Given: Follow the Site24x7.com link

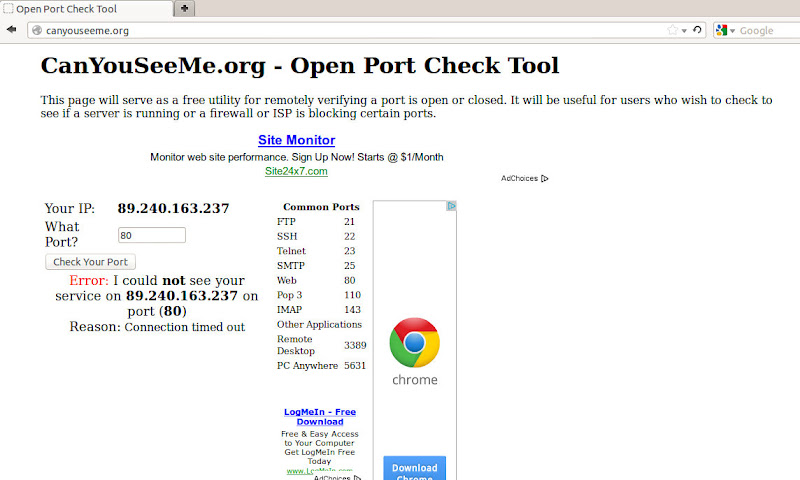Looking at the screenshot, I should coord(296,171).
